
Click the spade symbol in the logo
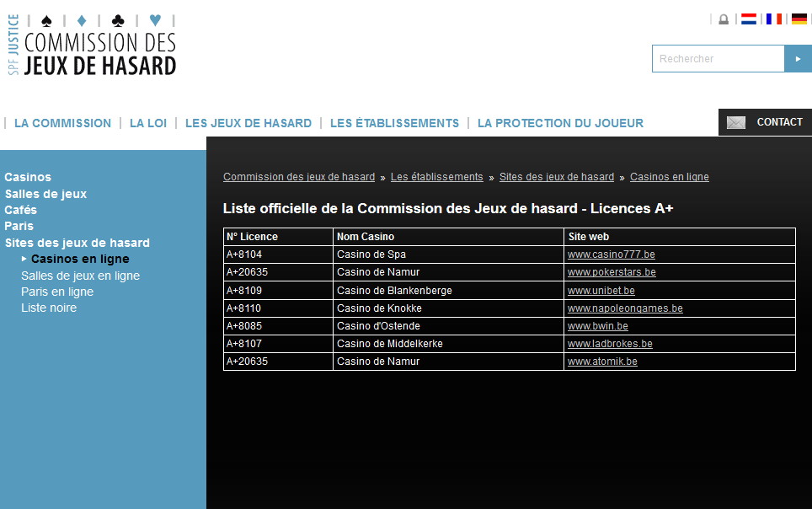click(45, 19)
